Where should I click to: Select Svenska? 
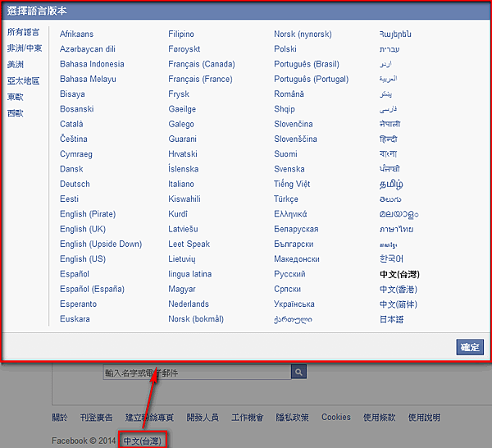point(289,169)
